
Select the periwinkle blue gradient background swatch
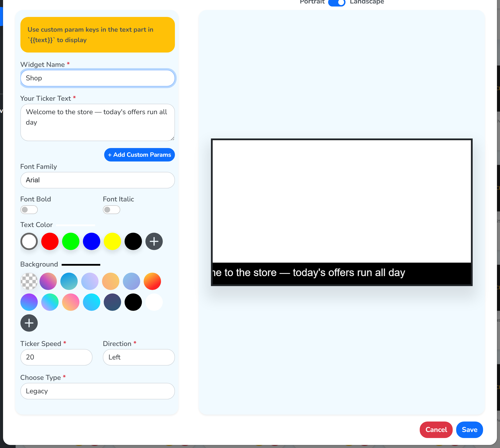[x=132, y=281]
